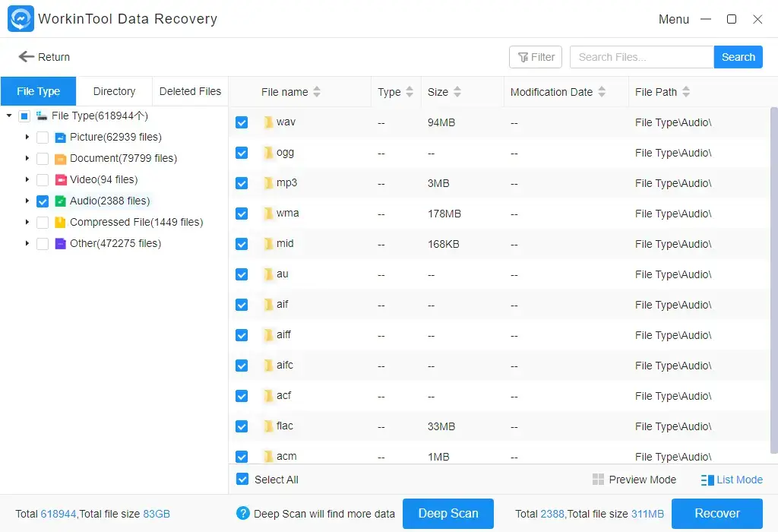Switch to the Directory tab

click(x=114, y=91)
